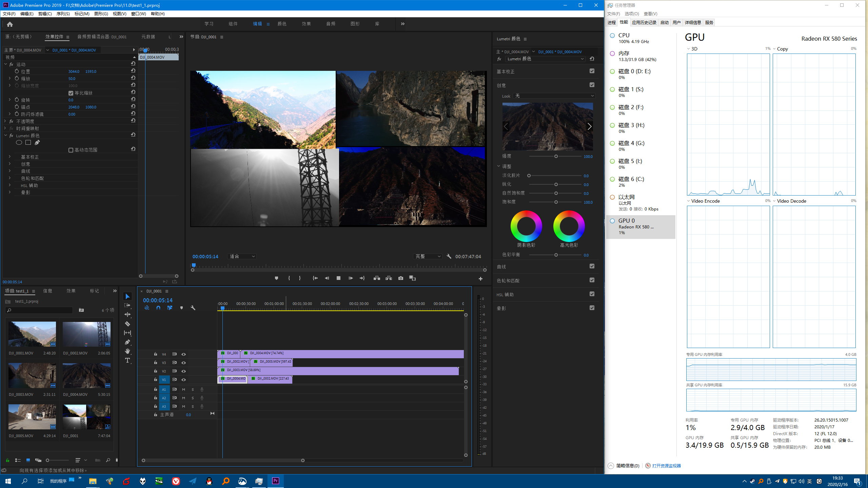
Task: Solo the A2 audio track
Action: point(193,398)
